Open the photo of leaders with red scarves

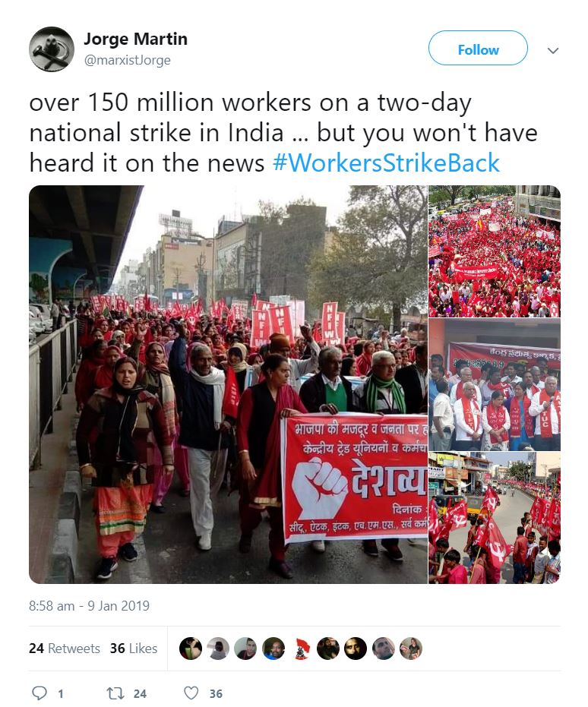495,384
